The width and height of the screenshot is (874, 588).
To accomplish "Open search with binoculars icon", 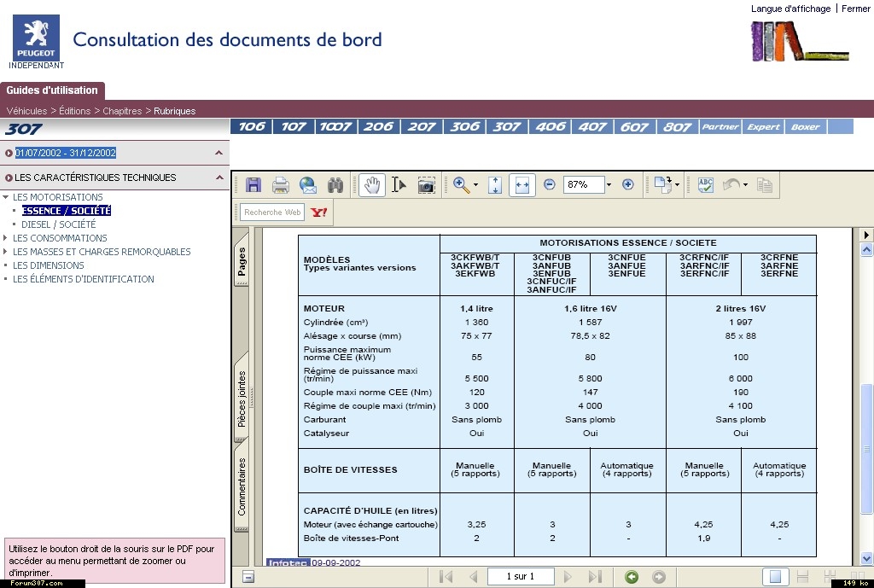I will pyautogui.click(x=335, y=185).
